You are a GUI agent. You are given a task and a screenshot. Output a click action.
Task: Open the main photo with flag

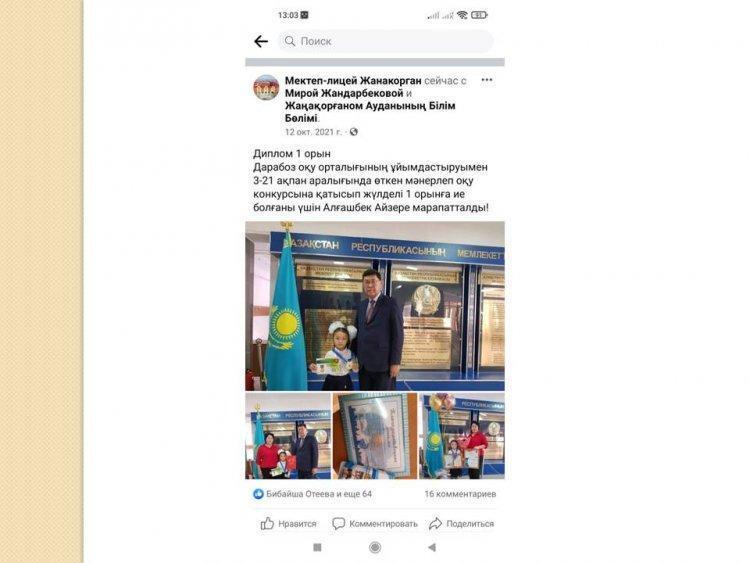pyautogui.click(x=375, y=306)
